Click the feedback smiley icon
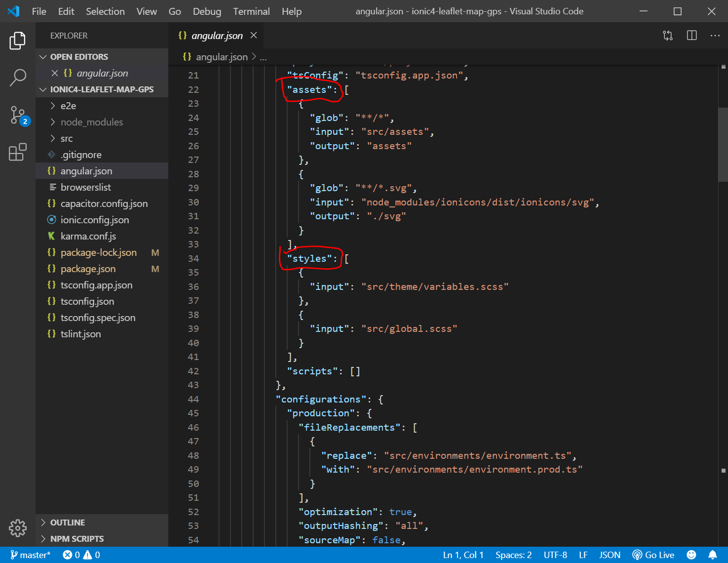 pos(691,555)
